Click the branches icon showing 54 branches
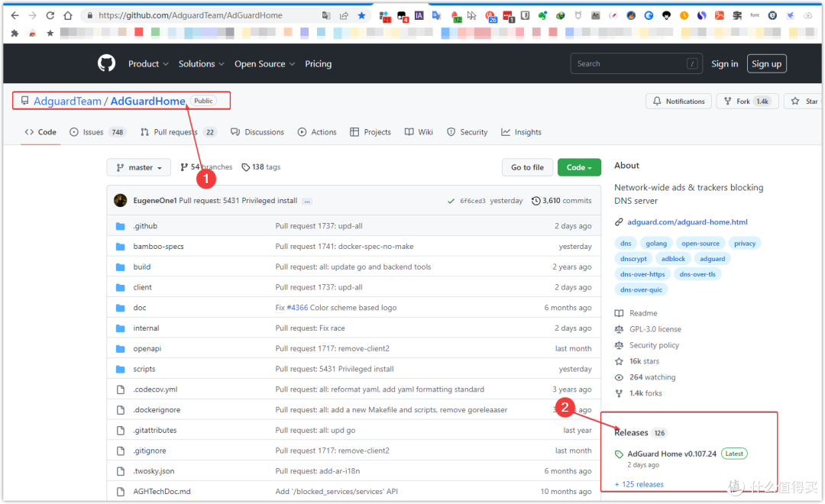 (x=184, y=166)
